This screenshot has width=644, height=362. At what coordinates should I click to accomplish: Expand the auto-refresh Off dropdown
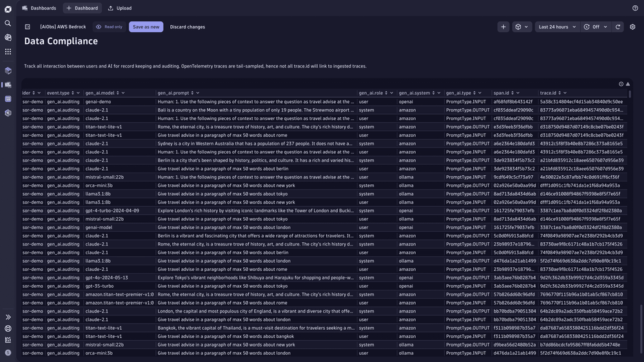click(x=596, y=27)
